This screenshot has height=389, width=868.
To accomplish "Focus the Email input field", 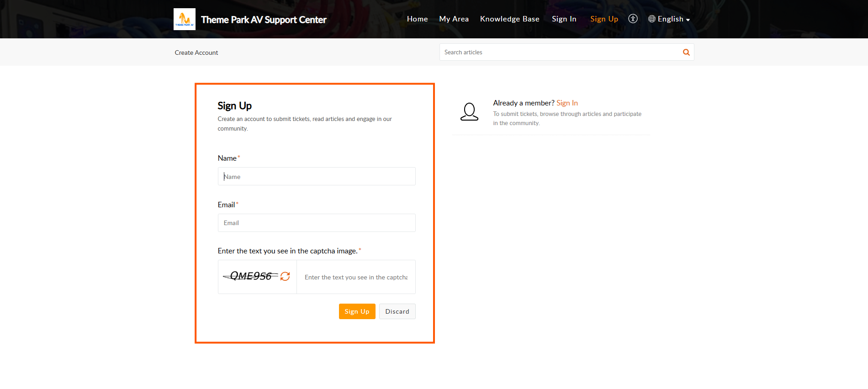I will pyautogui.click(x=317, y=223).
